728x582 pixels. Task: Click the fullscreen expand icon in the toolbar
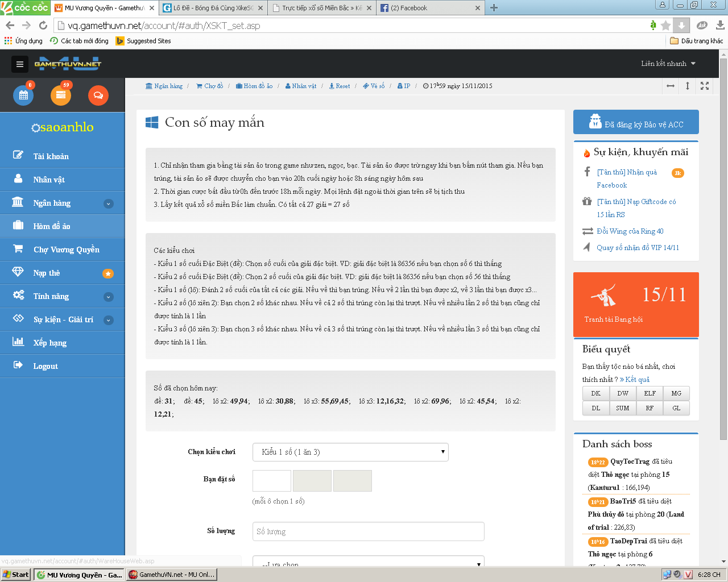point(705,86)
